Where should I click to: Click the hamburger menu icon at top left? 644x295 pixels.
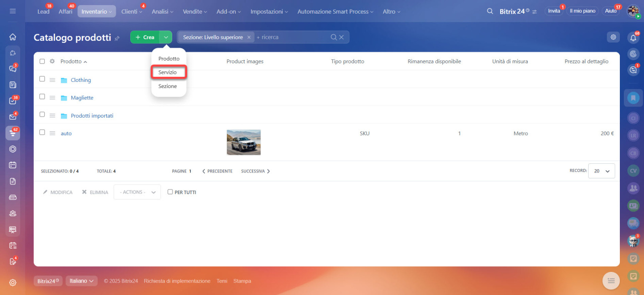[x=13, y=11]
